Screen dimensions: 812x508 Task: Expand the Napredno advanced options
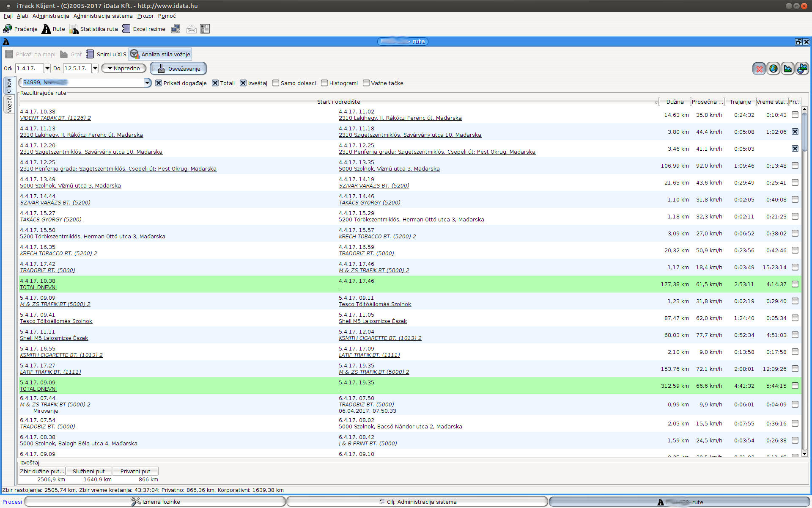coord(123,69)
